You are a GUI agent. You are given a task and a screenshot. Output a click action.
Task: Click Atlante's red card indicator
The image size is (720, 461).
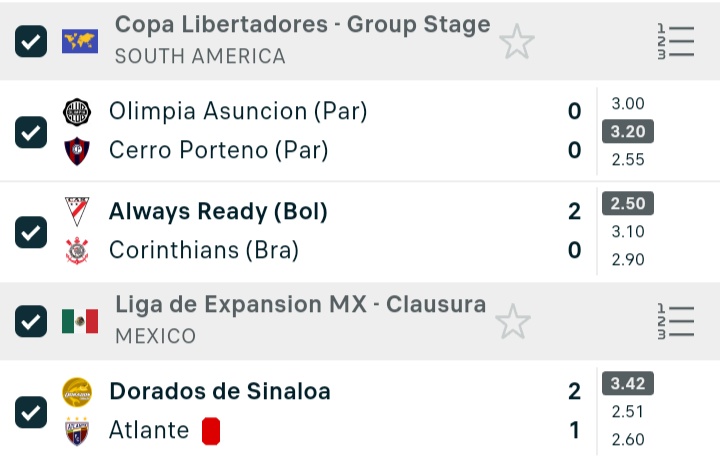pyautogui.click(x=210, y=431)
